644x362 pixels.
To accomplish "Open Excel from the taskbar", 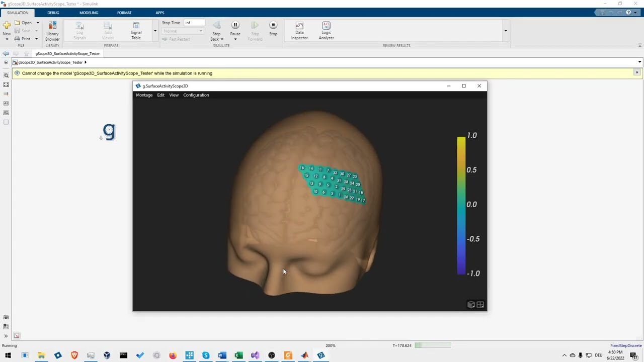I will 238,355.
